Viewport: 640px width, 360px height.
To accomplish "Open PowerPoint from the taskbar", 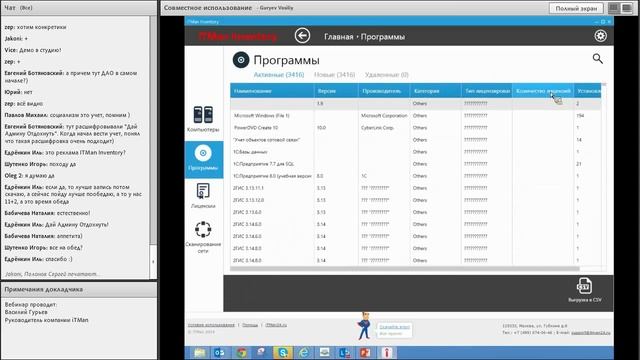I will coord(365,353).
